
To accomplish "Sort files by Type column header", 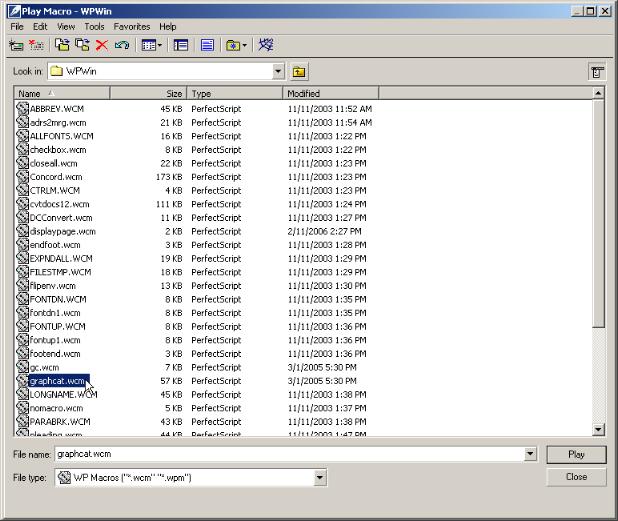I will click(235, 93).
